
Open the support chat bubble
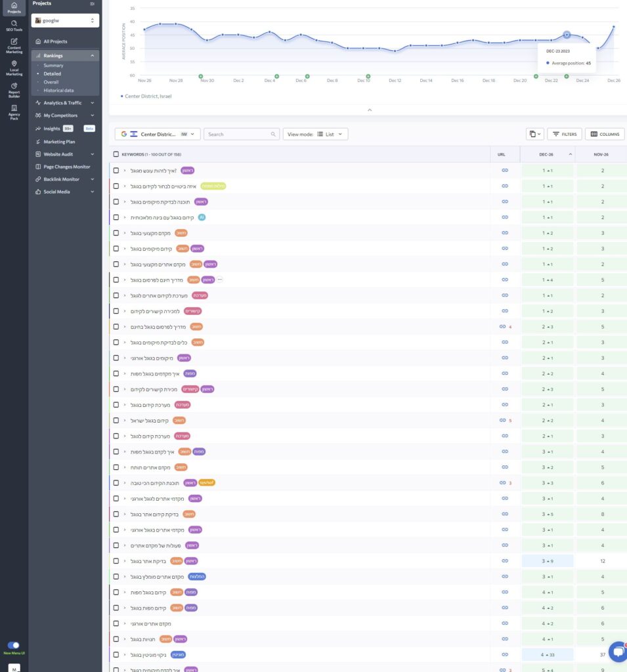point(618,652)
